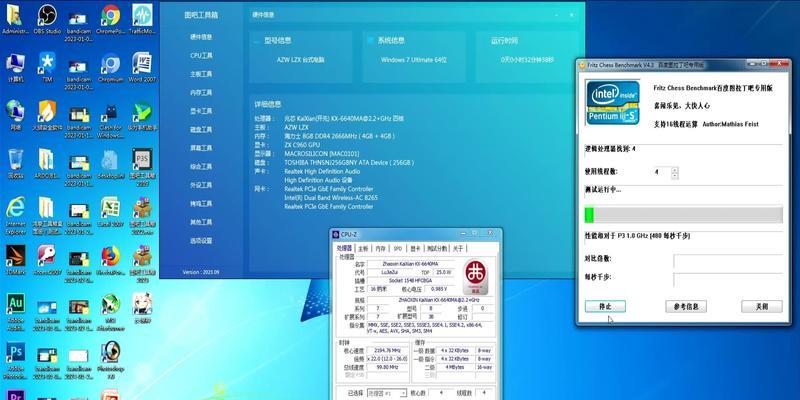800x400 pixels.
Task: Open the Firefox desktop shortcut
Action: click(x=110, y=259)
